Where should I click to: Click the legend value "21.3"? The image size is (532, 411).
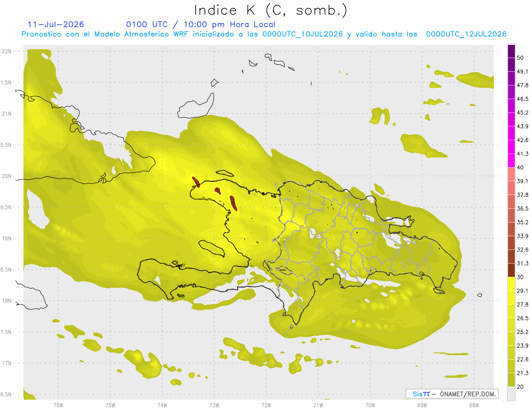[523, 373]
